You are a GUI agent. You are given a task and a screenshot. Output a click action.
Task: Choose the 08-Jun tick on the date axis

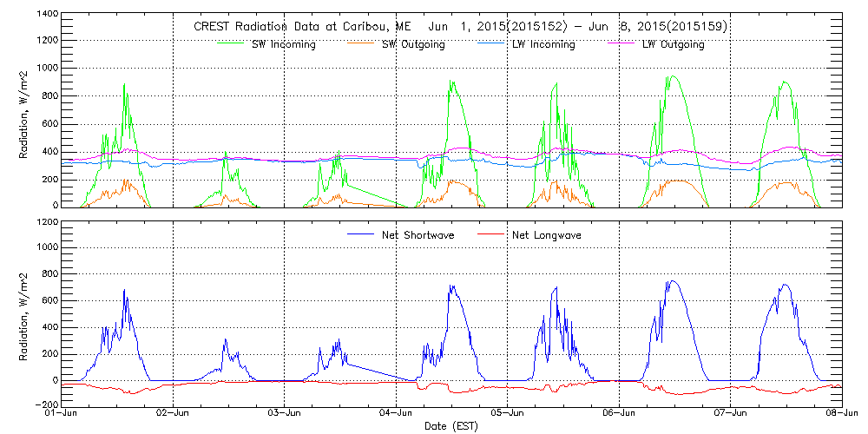pos(842,414)
